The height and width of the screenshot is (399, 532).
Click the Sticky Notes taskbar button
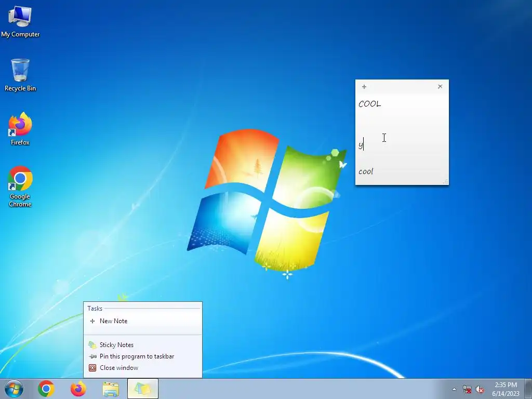(x=143, y=389)
